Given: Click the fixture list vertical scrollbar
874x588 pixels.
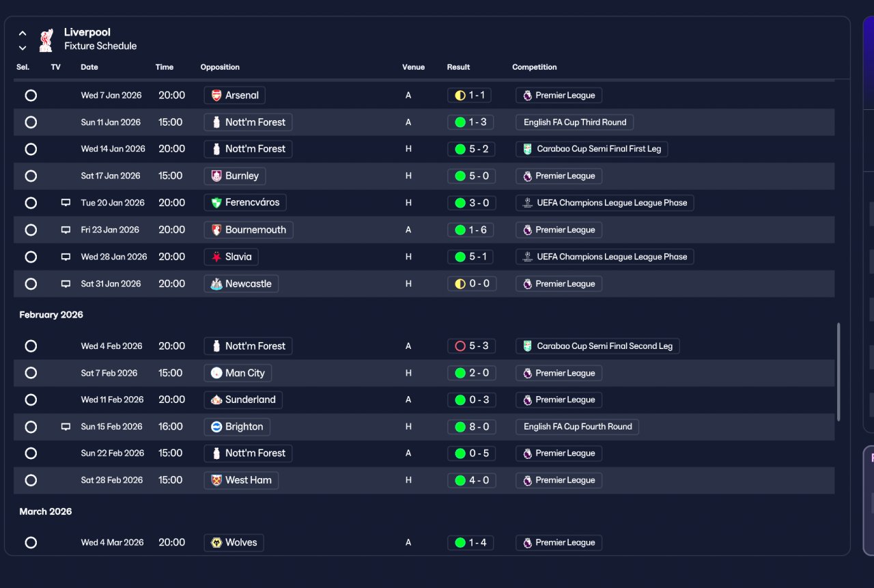Looking at the screenshot, I should click(838, 372).
